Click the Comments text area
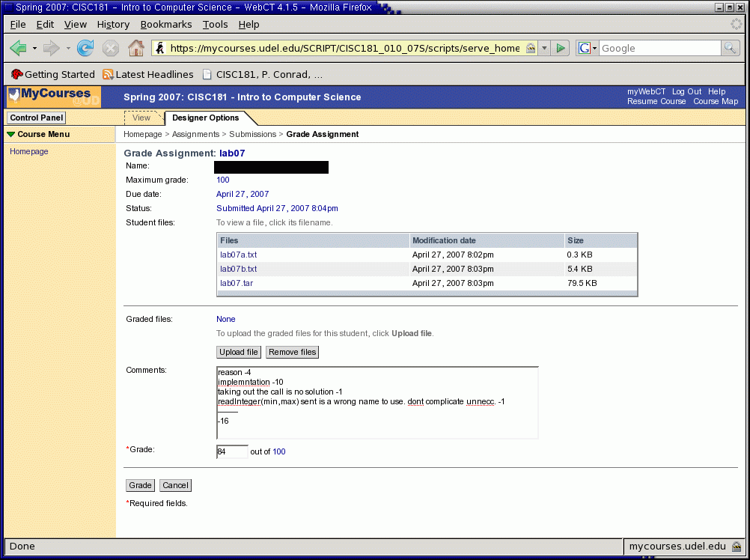 376,403
